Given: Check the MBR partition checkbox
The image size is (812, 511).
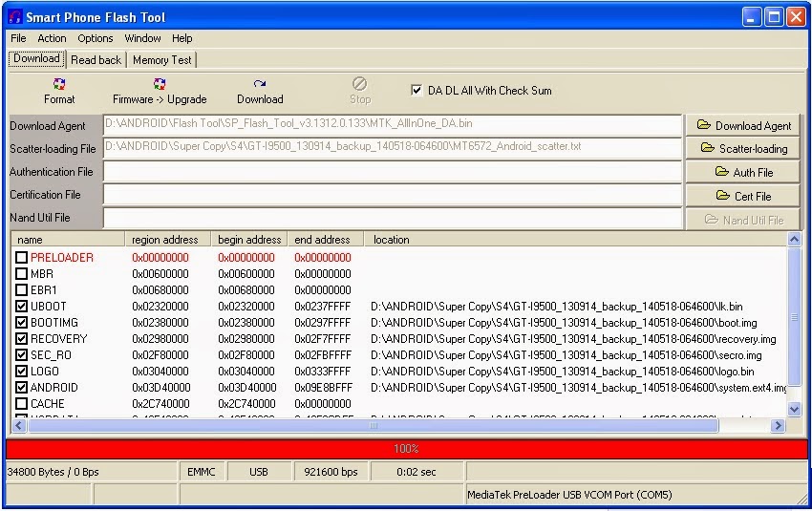Looking at the screenshot, I should point(21,273).
